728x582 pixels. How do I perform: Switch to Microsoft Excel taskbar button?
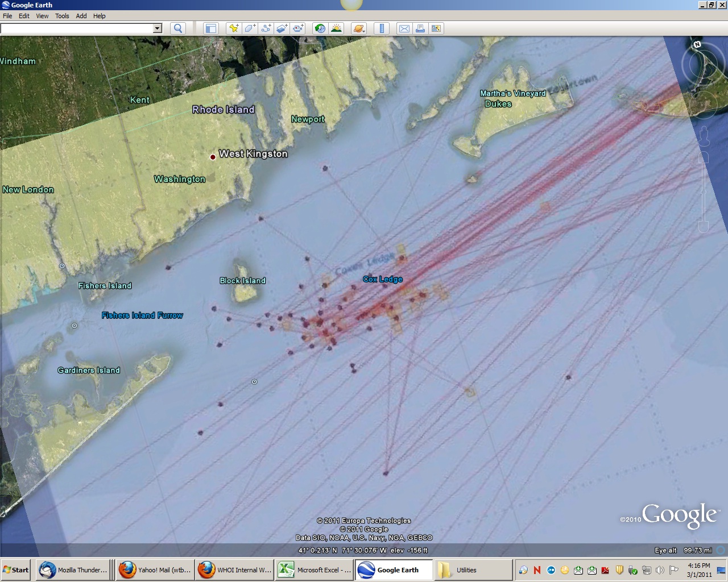click(315, 570)
